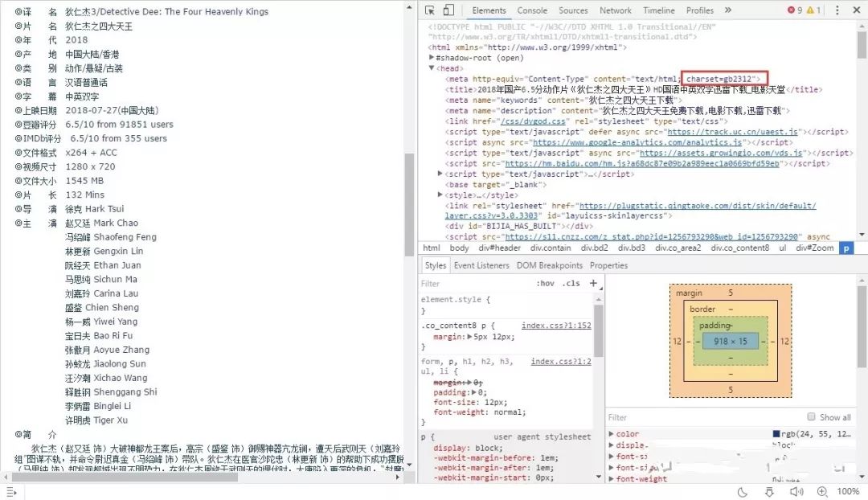The height and width of the screenshot is (500, 868).
Task: Click the webpage horizontal scrollbar thumb
Action: pyautogui.click(x=125, y=477)
